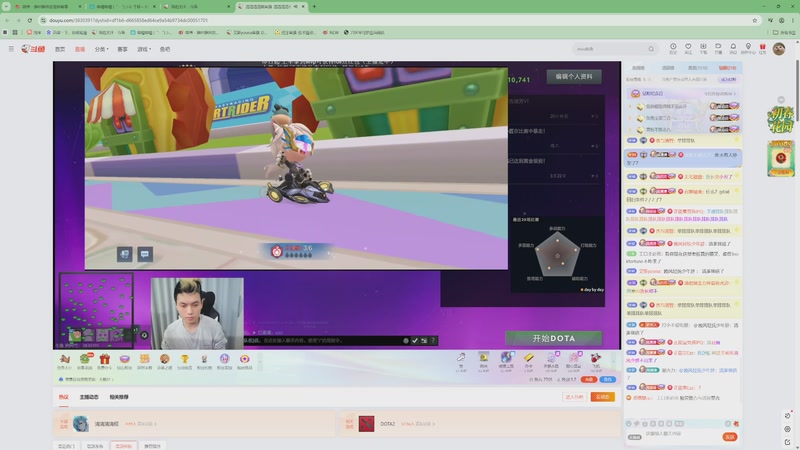Open the user avatar menu
Viewport: 800px width, 450px height.
(779, 49)
